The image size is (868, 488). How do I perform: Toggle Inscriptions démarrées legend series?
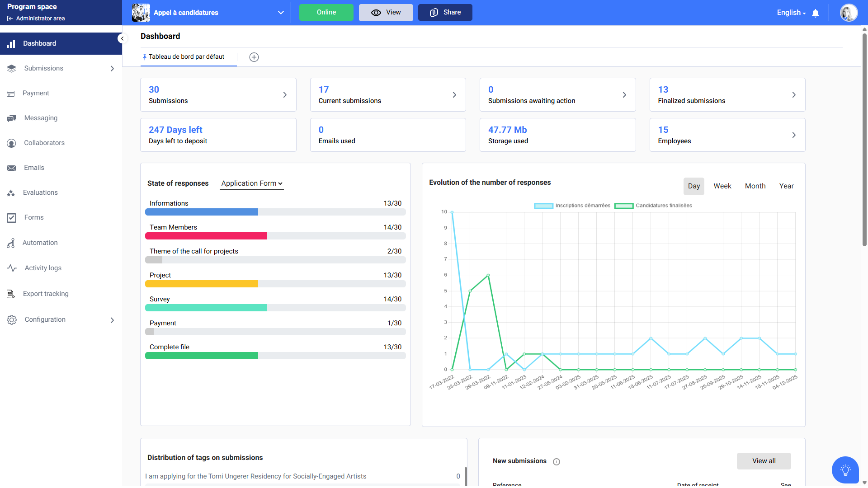pyautogui.click(x=572, y=206)
